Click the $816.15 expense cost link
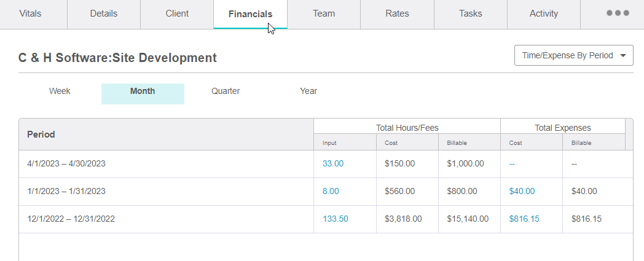The image size is (644, 261). click(x=524, y=219)
